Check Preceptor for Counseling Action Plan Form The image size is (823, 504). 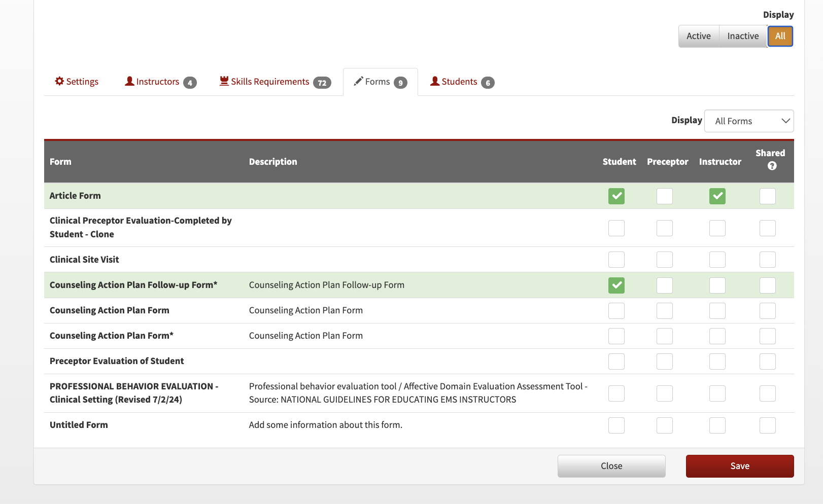(x=665, y=311)
